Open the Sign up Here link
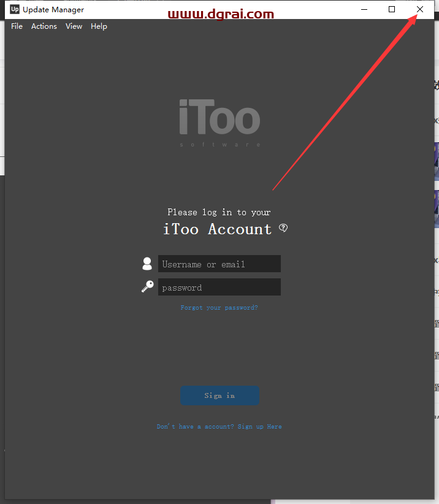This screenshot has width=439, height=504. tap(260, 427)
